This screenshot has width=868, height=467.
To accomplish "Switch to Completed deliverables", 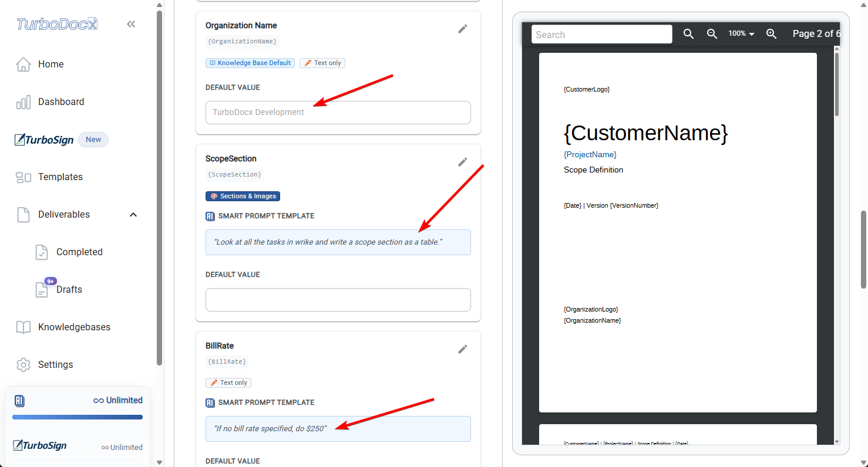I will (x=79, y=252).
